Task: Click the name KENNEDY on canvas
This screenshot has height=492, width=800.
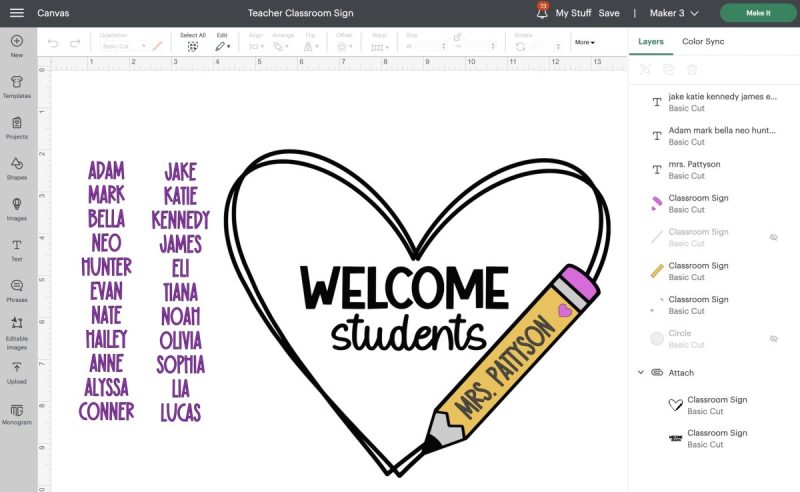Action: (181, 220)
